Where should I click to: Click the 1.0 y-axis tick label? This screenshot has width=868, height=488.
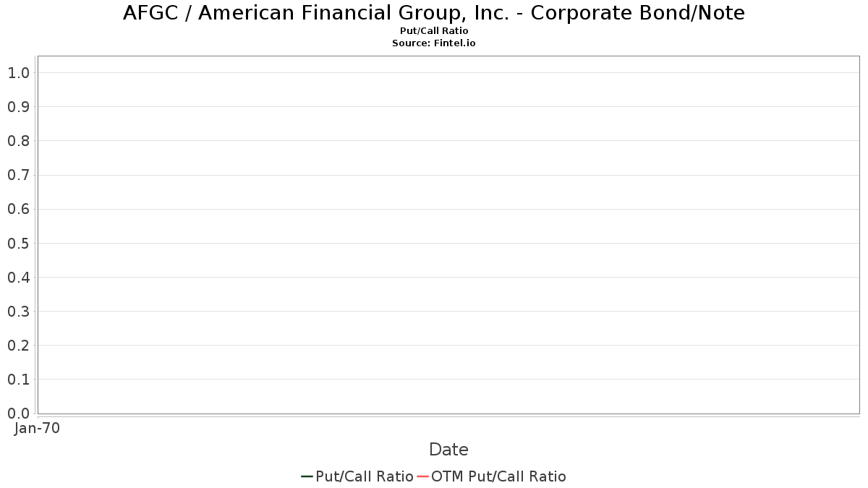[18, 73]
